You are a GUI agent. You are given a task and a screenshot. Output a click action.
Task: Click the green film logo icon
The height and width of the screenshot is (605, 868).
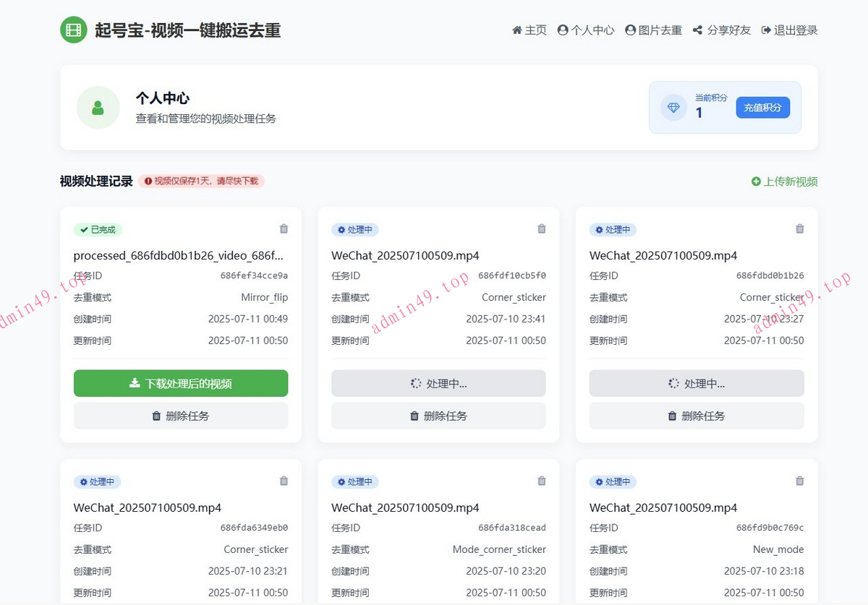point(73,30)
